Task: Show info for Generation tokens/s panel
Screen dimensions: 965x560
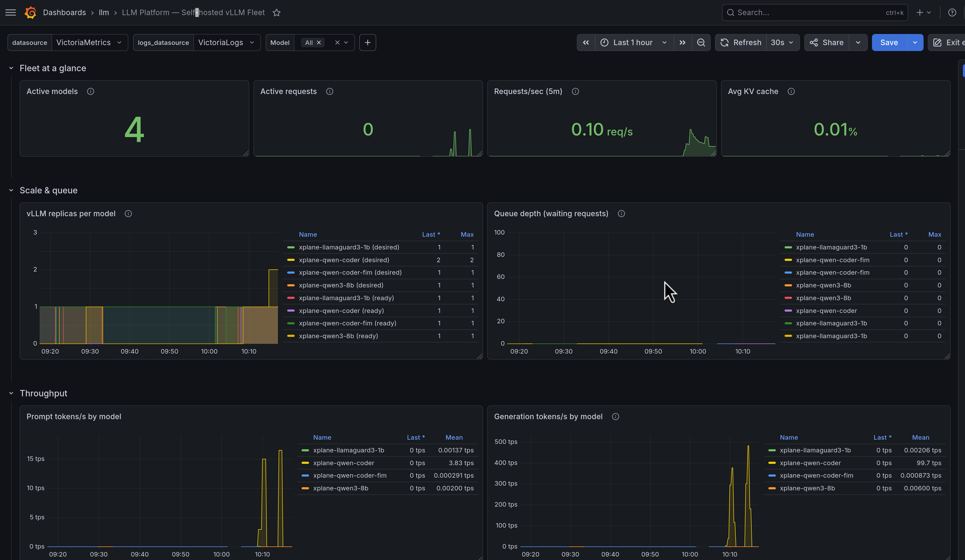Action: tap(615, 417)
